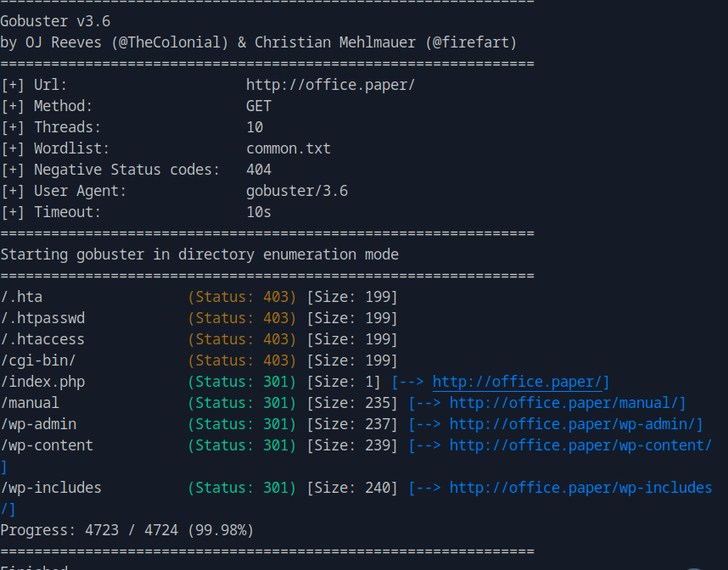
Task: Open the office.paper/wp-content/ redirect link
Action: [x=580, y=445]
